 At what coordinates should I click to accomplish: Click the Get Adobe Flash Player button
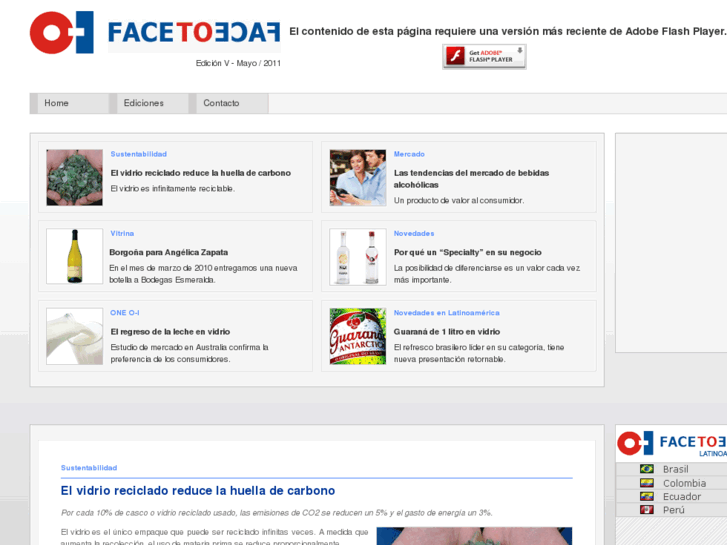(484, 57)
